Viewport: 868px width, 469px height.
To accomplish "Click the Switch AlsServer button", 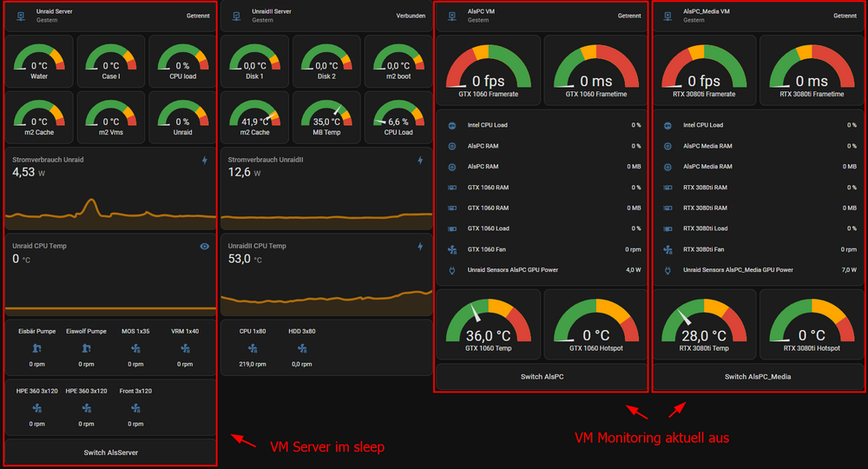I will coord(111,452).
